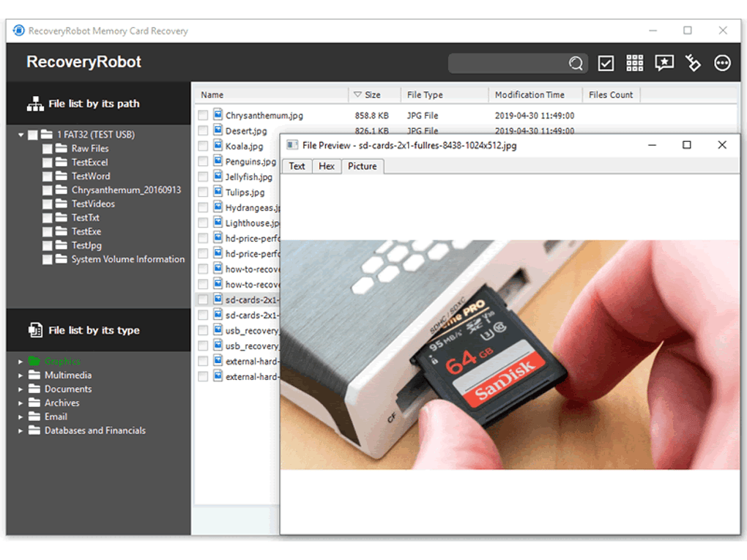Sort by the Name column header
The width and height of the screenshot is (747, 560).
point(272,94)
